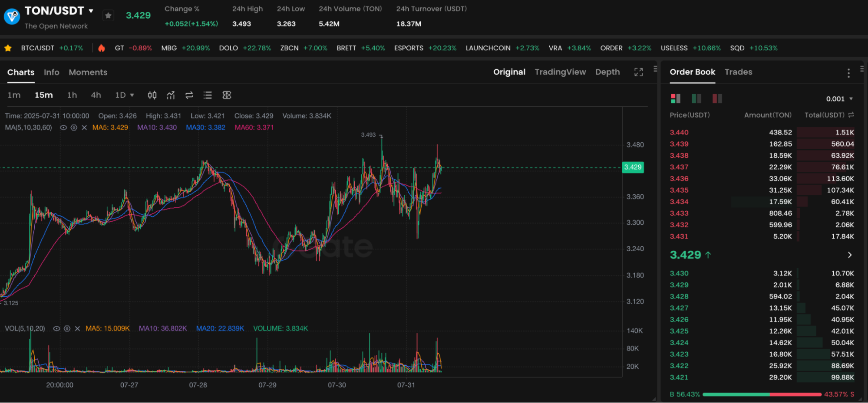Viewport: 868px width, 403px height.
Task: Open the 0.001 price precision dropdown
Action: [x=839, y=99]
